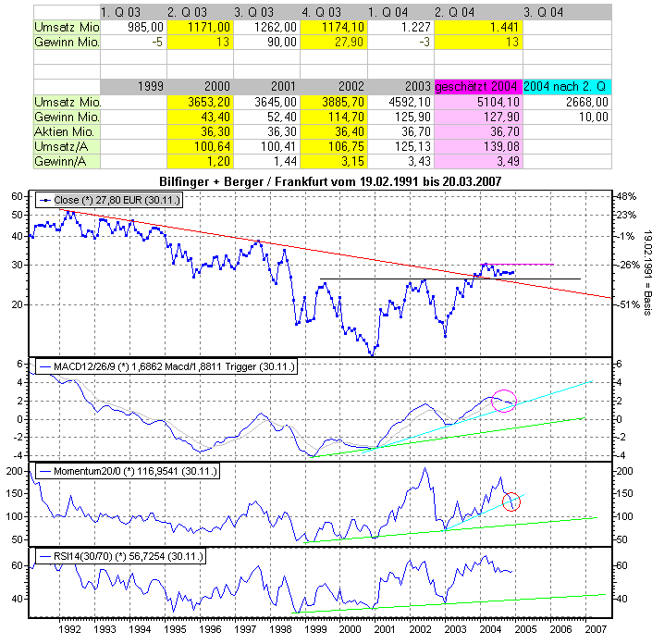This screenshot has height=644, width=652.
Task: Select the yellow cell '36,40'
Action: pyautogui.click(x=334, y=132)
